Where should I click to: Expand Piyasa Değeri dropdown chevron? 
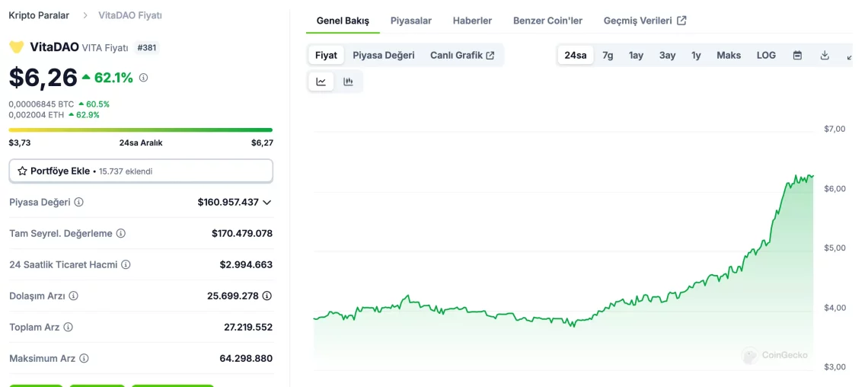pyautogui.click(x=266, y=203)
